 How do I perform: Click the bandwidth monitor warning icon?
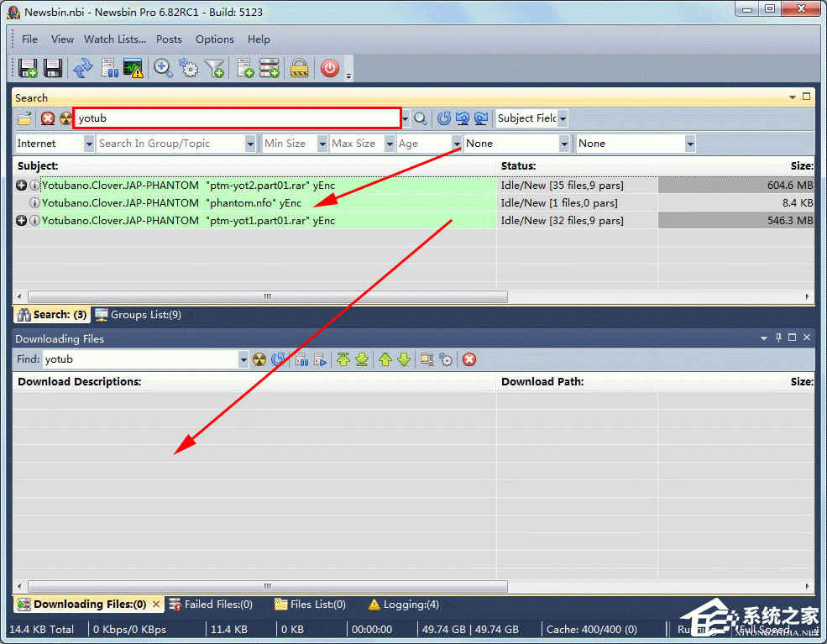pos(133,68)
